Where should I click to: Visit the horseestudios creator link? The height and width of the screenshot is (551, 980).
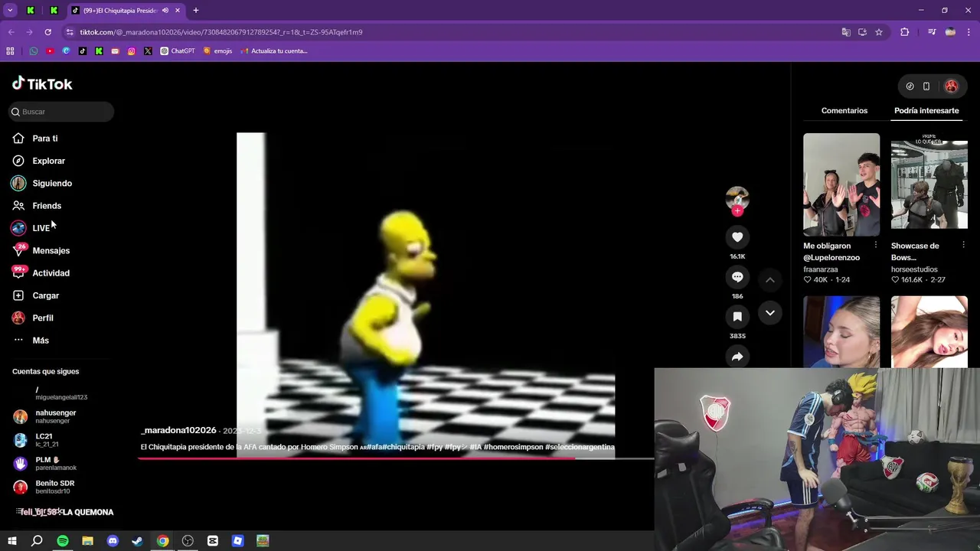(914, 269)
